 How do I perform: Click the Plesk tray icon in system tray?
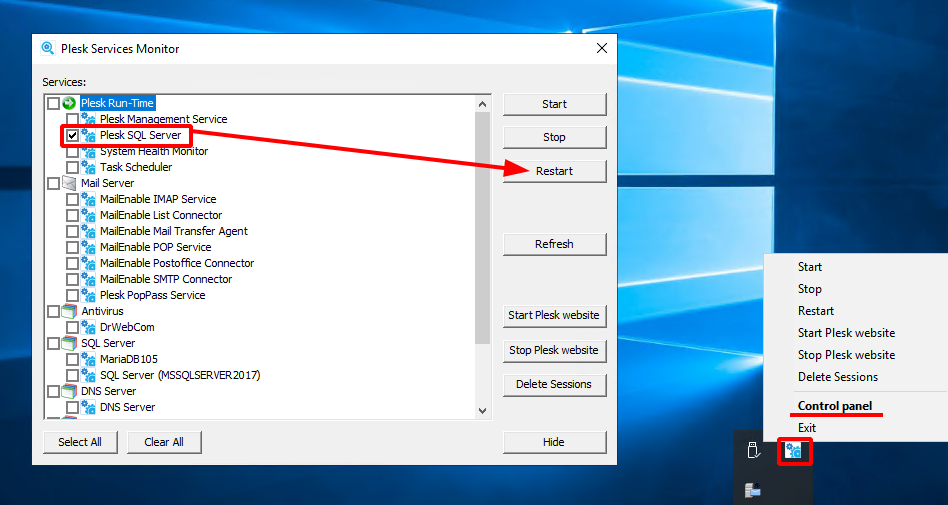(x=794, y=451)
